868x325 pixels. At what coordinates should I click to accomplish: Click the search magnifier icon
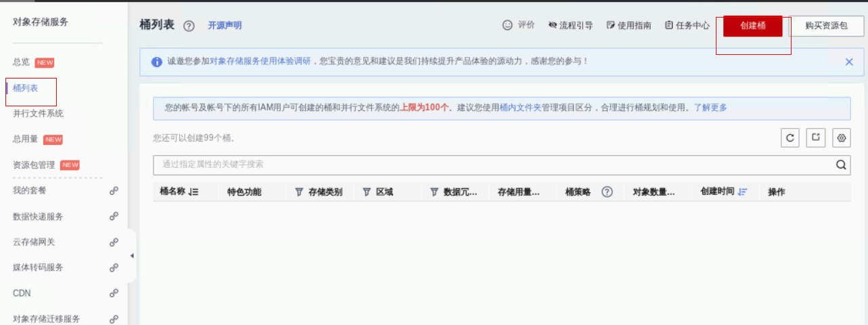pos(842,165)
